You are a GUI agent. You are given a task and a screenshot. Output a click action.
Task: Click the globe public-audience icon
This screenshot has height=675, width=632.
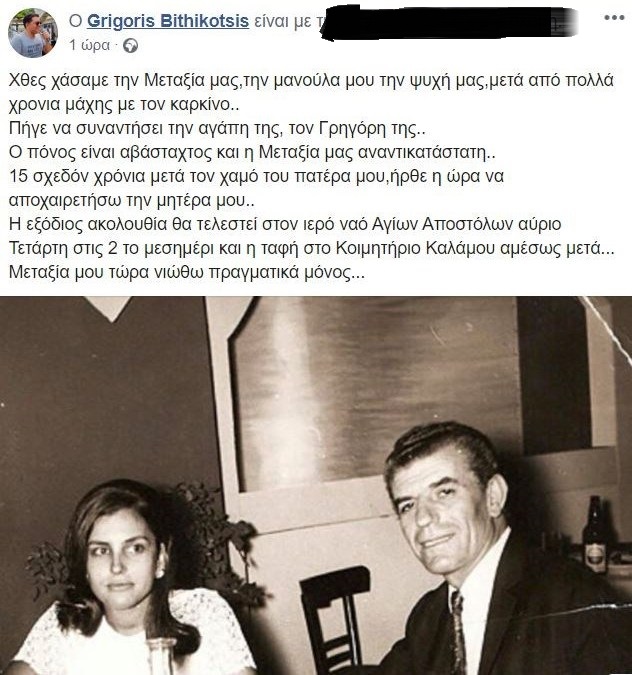pos(130,46)
